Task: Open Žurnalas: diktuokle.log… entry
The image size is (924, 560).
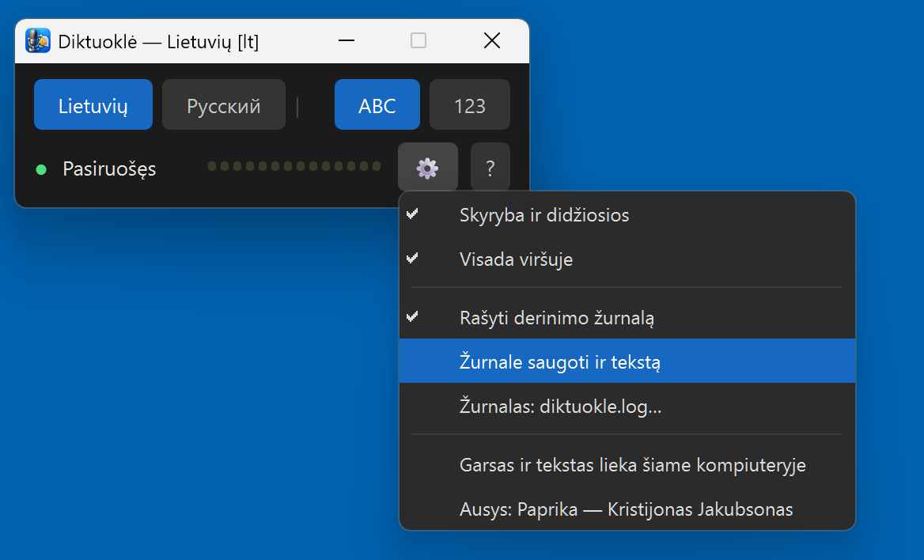Action: pos(627,406)
